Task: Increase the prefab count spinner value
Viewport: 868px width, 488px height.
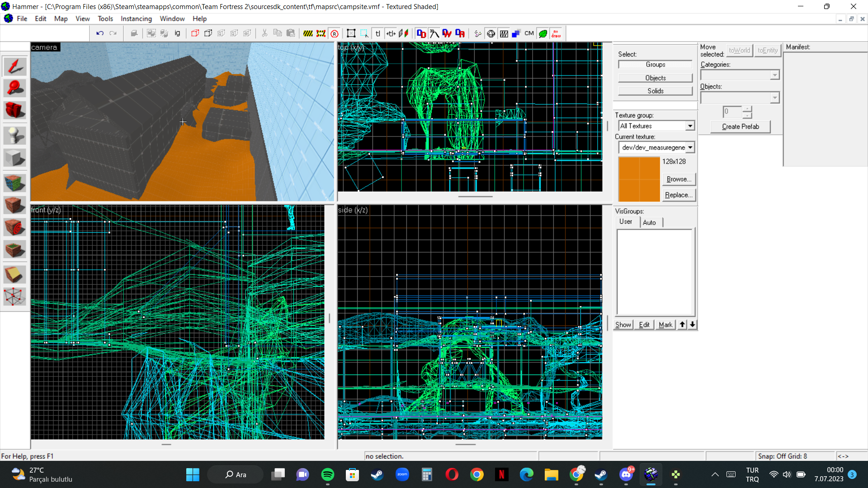Action: tap(747, 109)
